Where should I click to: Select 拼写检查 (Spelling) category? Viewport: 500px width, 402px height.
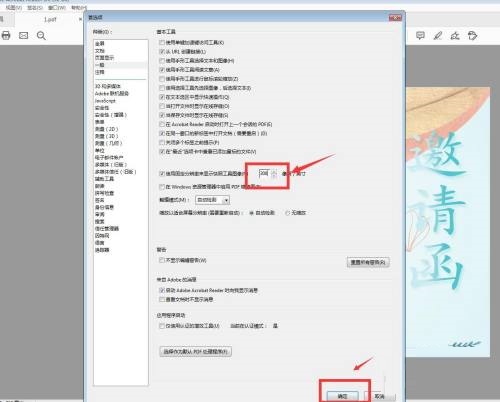(x=104, y=193)
